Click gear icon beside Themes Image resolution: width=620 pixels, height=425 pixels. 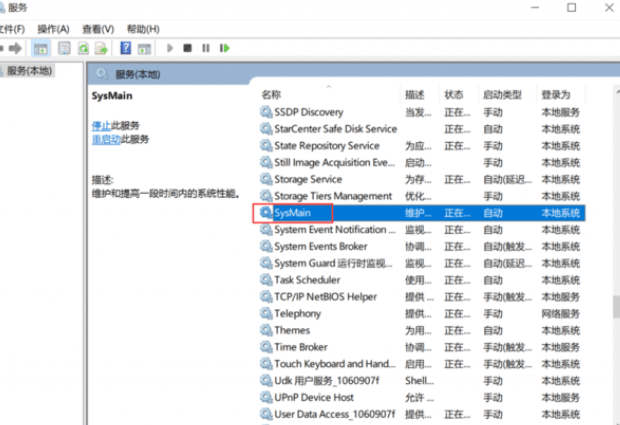266,330
